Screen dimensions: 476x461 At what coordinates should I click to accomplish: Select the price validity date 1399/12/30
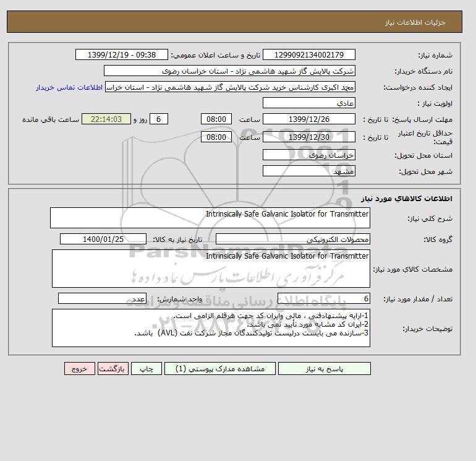[308, 137]
